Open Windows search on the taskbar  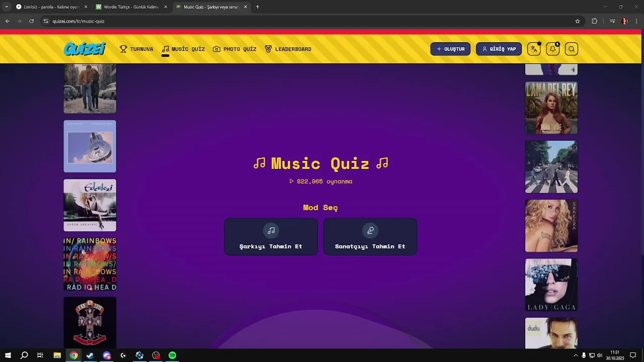(x=24, y=355)
